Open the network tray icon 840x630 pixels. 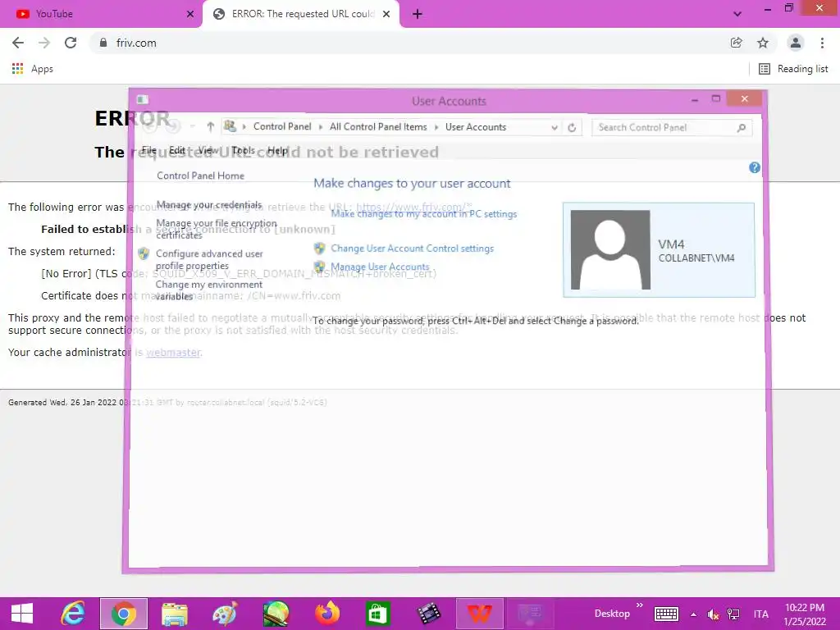733,614
